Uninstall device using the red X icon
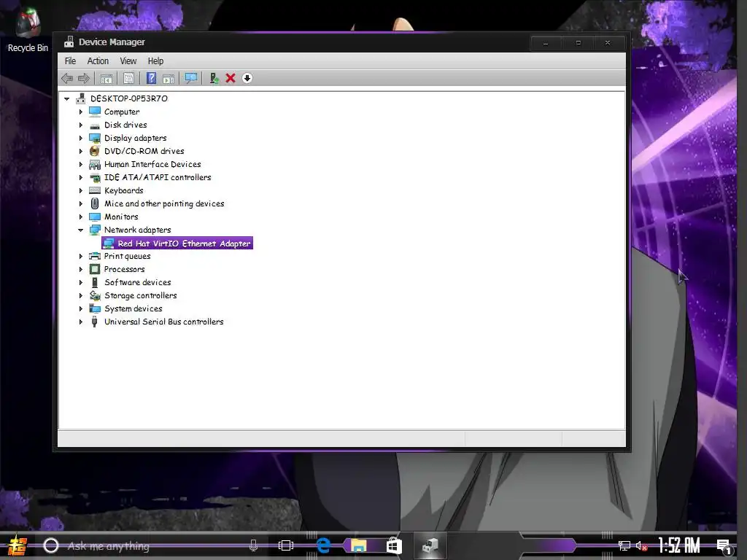Image resolution: width=747 pixels, height=560 pixels. tap(231, 78)
